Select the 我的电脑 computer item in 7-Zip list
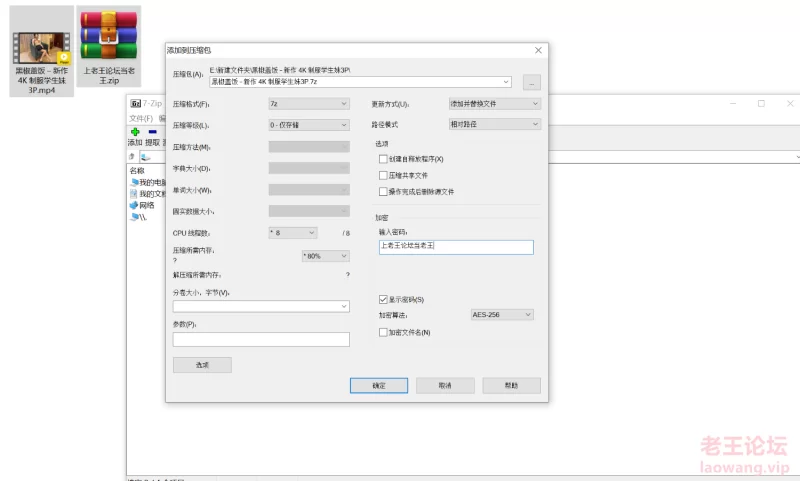 point(148,182)
